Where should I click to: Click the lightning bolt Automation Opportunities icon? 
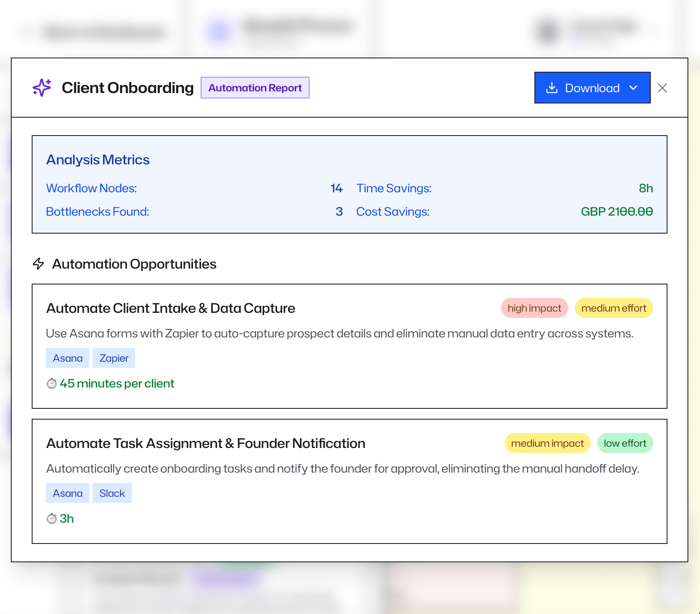(38, 264)
